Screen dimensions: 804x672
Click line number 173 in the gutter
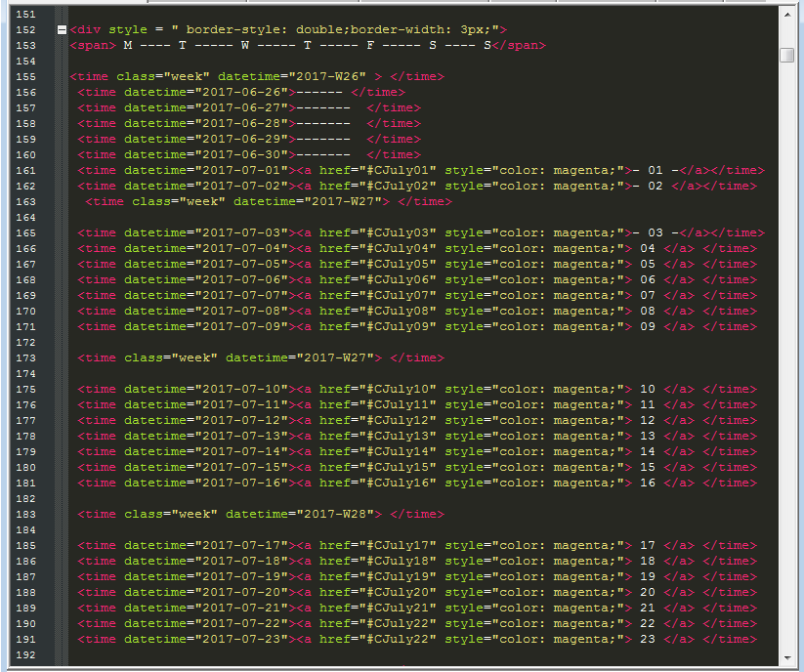[25, 358]
